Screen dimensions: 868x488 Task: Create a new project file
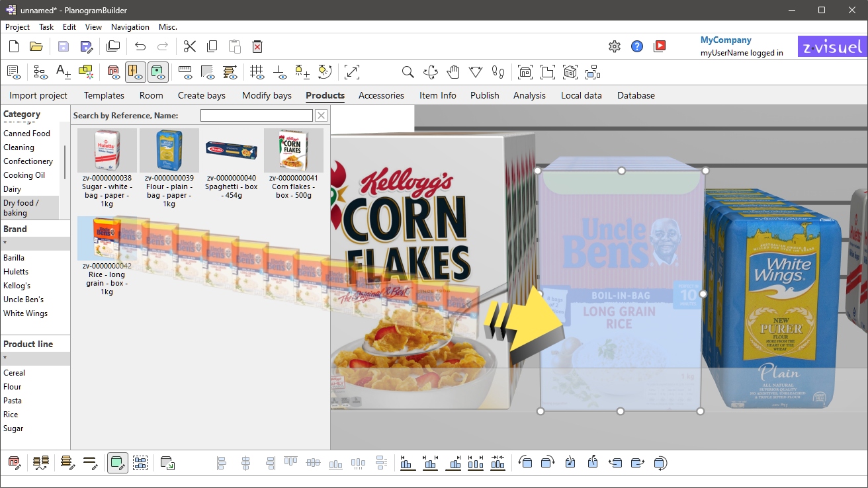(14, 46)
